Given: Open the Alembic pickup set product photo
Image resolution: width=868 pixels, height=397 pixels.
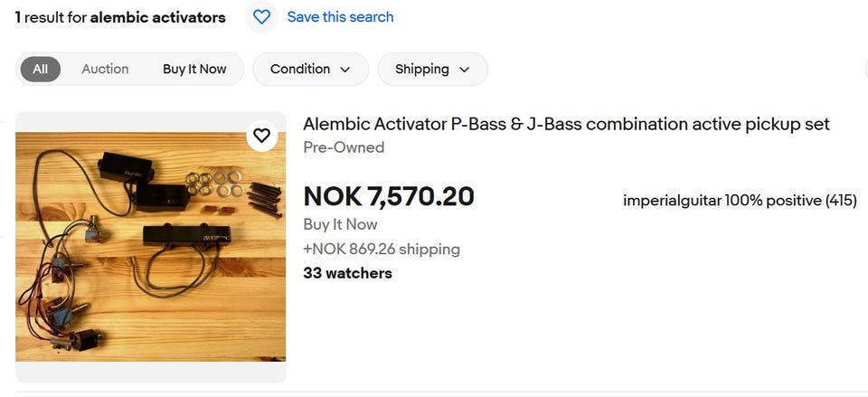Looking at the screenshot, I should coord(150,247).
